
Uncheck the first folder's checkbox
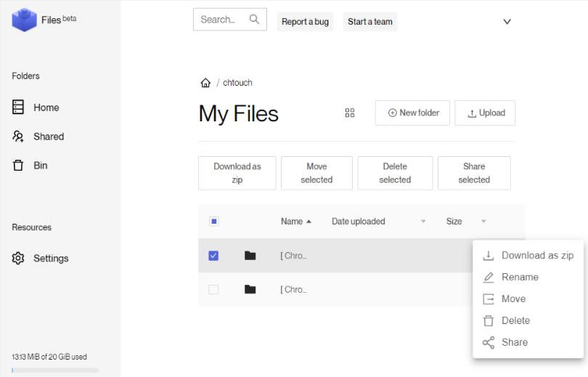213,256
